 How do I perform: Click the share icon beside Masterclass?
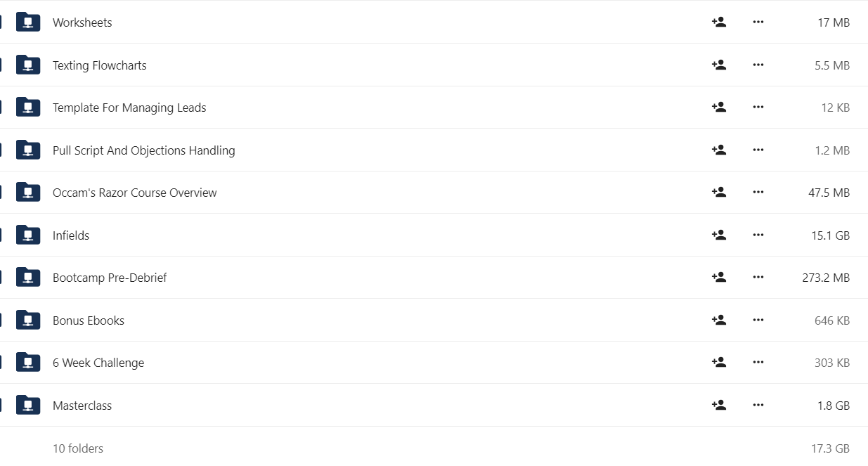point(718,405)
